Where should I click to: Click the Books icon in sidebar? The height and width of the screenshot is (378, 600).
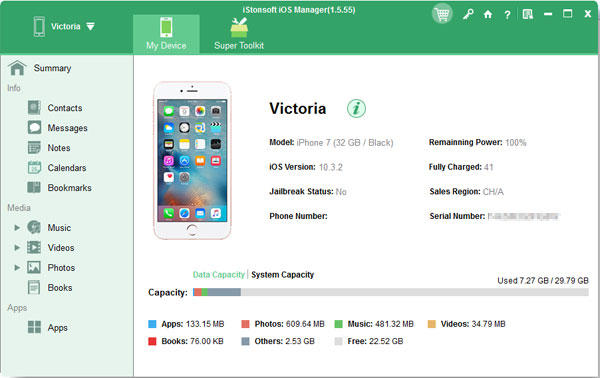[34, 287]
